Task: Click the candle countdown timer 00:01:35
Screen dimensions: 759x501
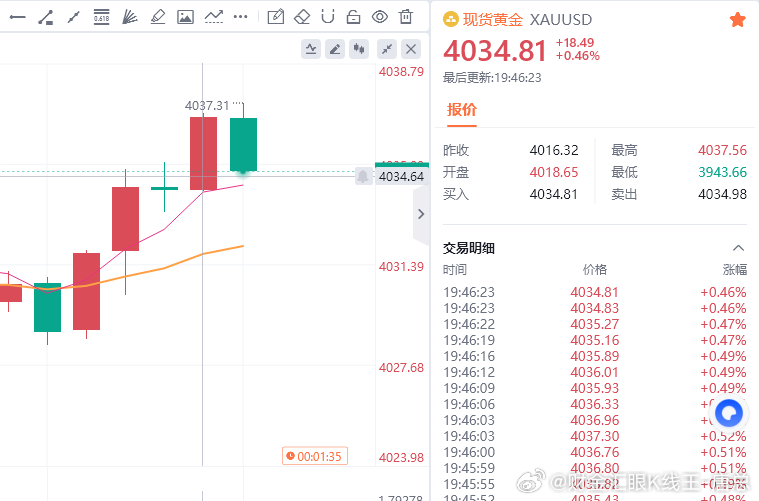Action: point(315,456)
